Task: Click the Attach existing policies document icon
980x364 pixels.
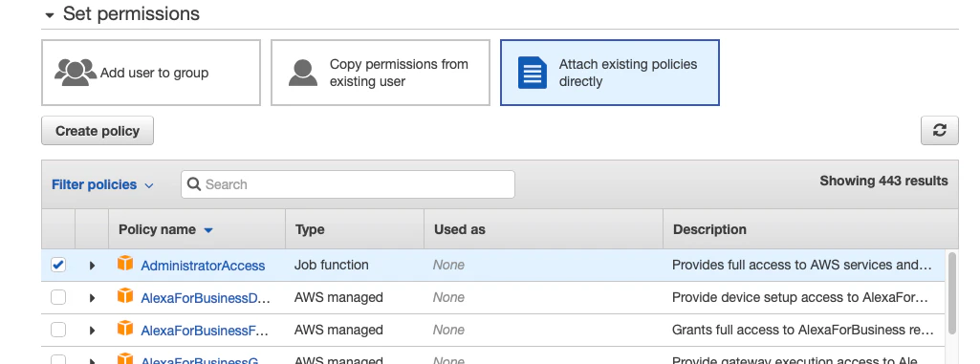Action: tap(533, 73)
